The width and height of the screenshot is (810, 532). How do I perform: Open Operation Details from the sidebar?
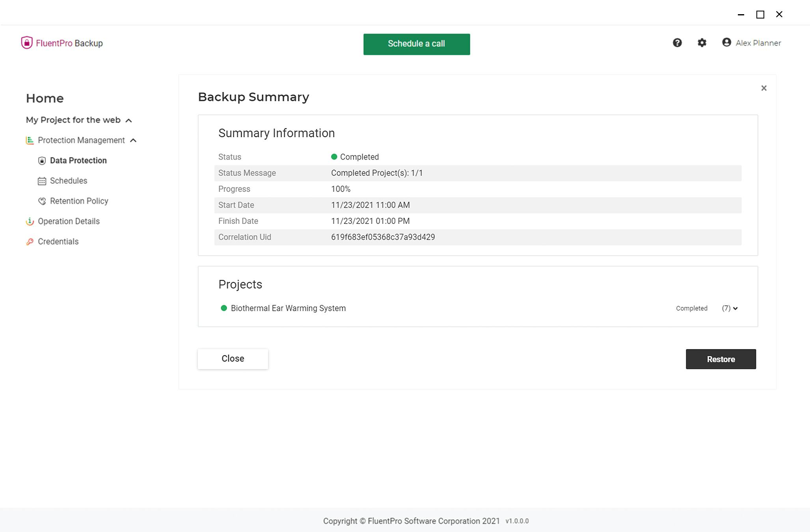coord(69,221)
